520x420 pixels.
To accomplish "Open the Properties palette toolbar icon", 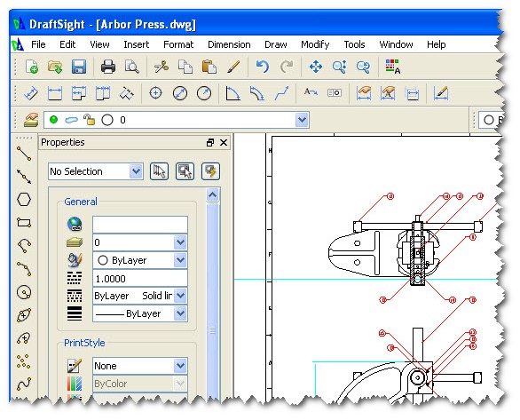I will [x=392, y=67].
